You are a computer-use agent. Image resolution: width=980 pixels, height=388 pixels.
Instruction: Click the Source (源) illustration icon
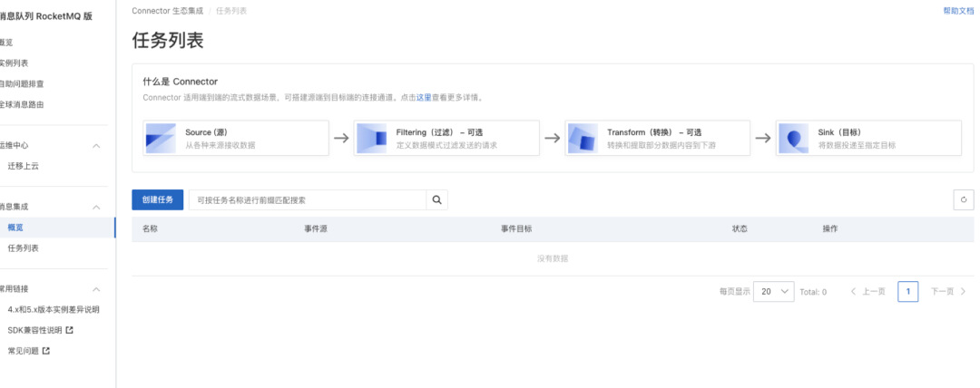point(161,139)
